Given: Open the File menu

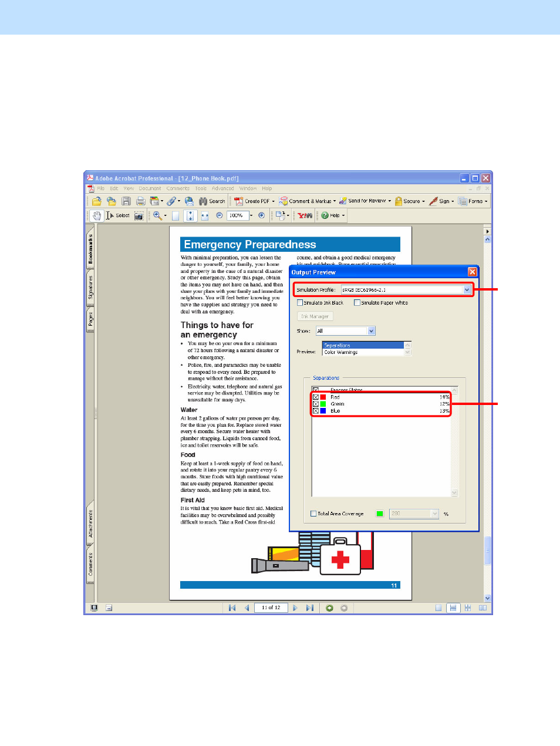Looking at the screenshot, I should [101, 188].
